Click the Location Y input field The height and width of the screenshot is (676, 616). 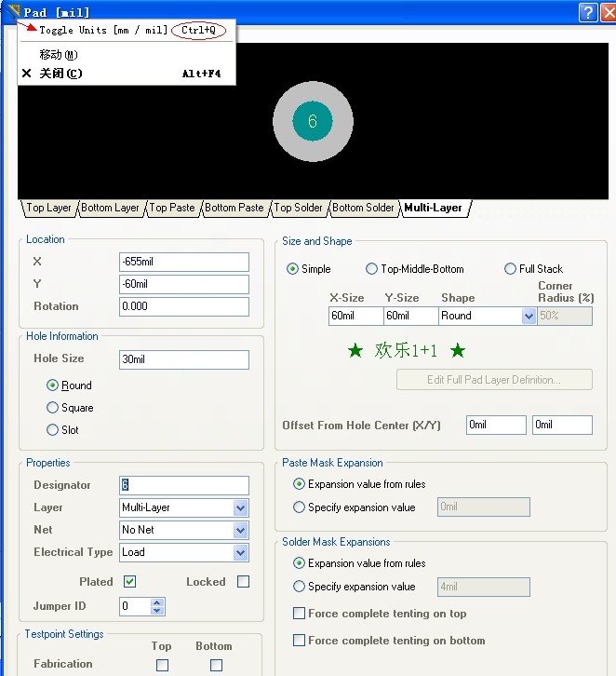point(184,284)
